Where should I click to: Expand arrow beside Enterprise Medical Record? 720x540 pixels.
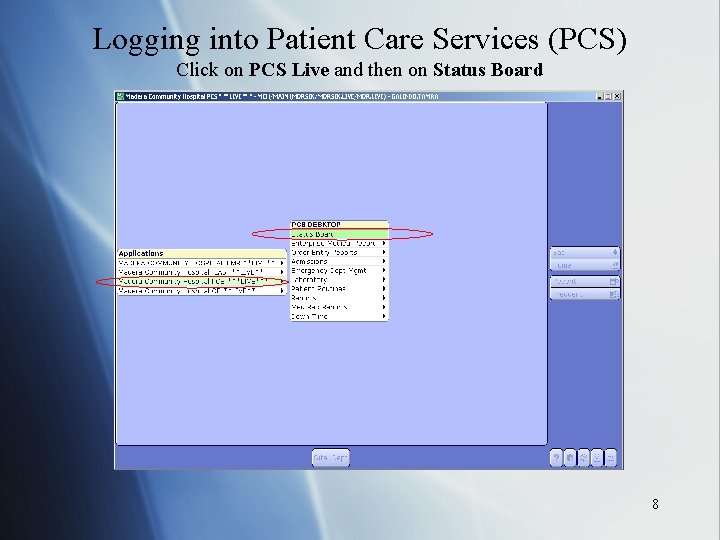pyautogui.click(x=384, y=243)
